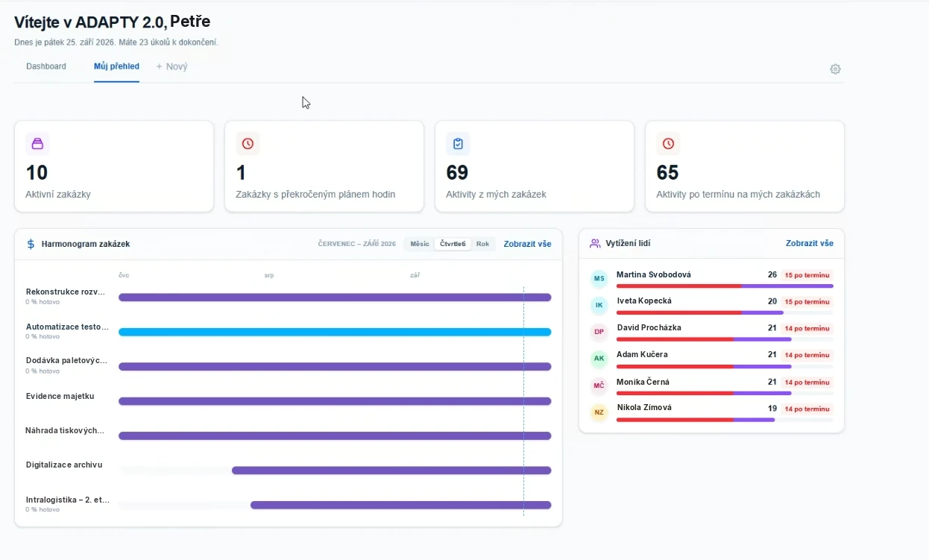Screen dimensions: 929x560
Task: Set schedule range to Rok
Action: pos(482,244)
